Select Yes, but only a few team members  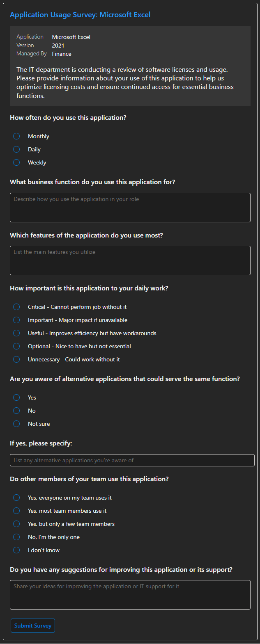(x=16, y=524)
